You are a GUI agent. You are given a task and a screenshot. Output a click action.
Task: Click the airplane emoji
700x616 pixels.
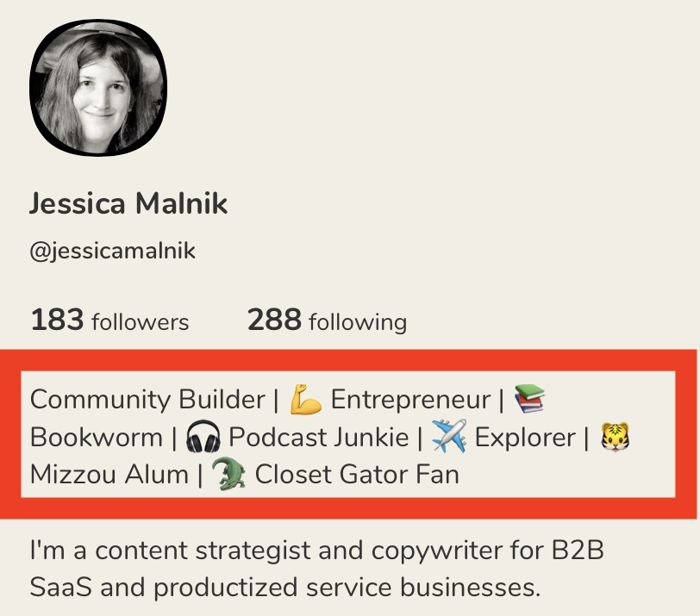pyautogui.click(x=449, y=438)
